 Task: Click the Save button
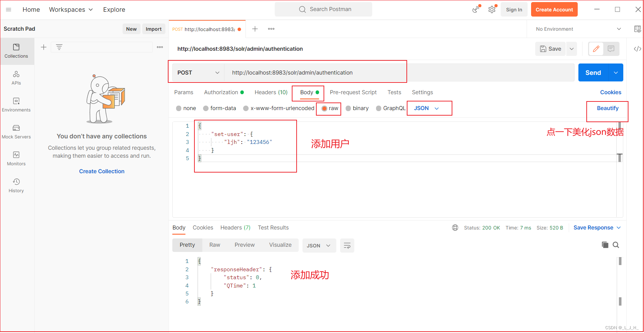[551, 49]
